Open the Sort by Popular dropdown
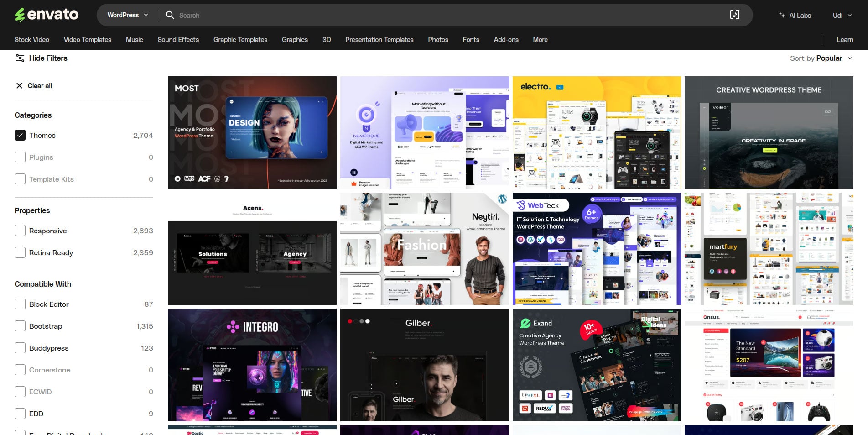868x435 pixels. coord(821,58)
